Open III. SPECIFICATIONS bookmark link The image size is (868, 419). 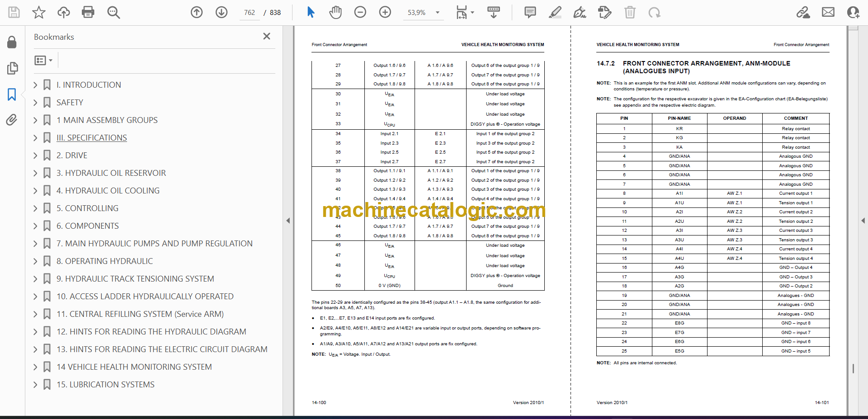point(92,138)
